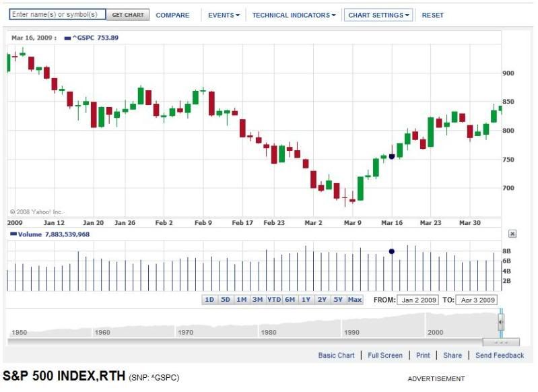Close the Volume indicator panel
This screenshot has height=392, width=538.
click(x=512, y=234)
